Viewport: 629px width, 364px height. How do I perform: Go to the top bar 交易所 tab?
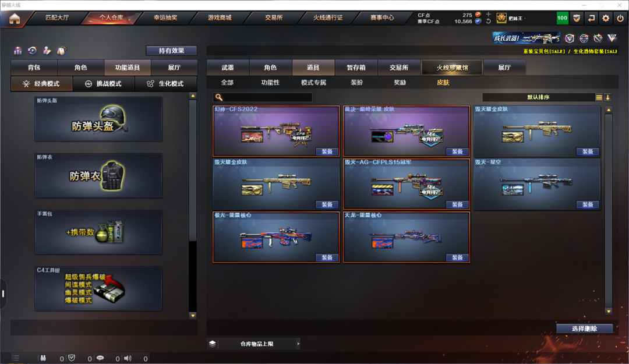tap(274, 17)
